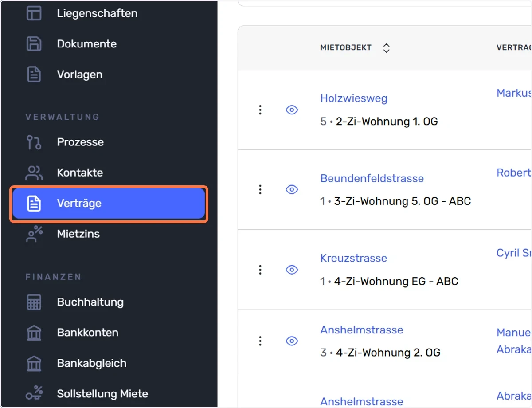Open Sollstellung Miete in the sidebar
Image resolution: width=532 pixels, height=408 pixels.
tap(102, 394)
